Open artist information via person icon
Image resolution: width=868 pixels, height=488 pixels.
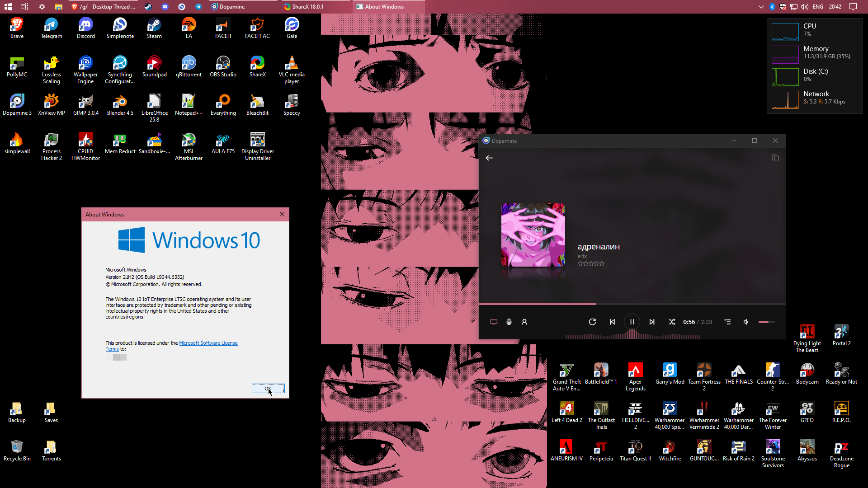(524, 322)
